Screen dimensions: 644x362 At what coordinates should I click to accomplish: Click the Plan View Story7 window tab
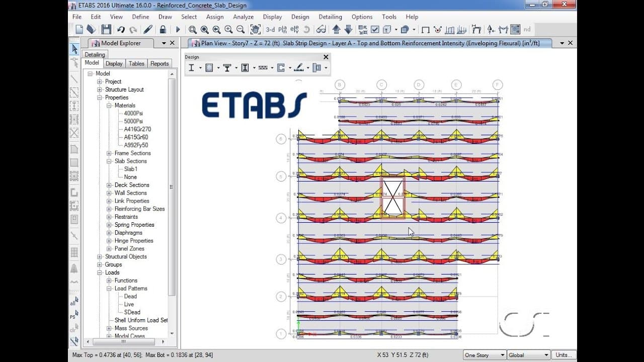coord(369,43)
